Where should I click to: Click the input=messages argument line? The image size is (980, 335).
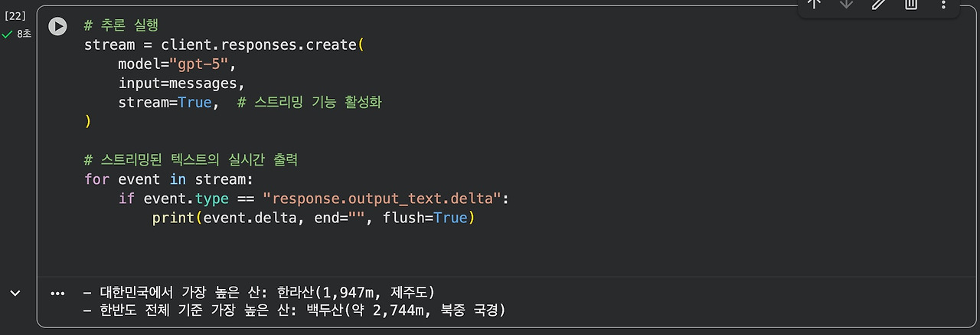click(x=181, y=83)
